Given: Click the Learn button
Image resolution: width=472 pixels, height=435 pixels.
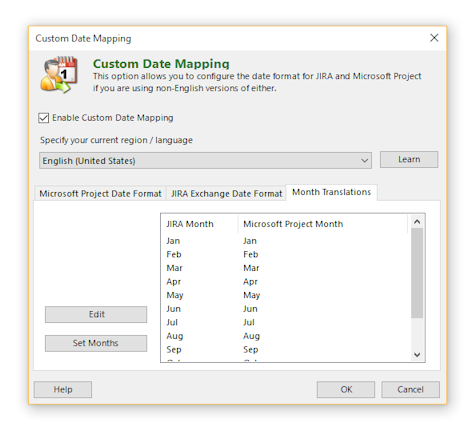Looking at the screenshot, I should [x=409, y=159].
